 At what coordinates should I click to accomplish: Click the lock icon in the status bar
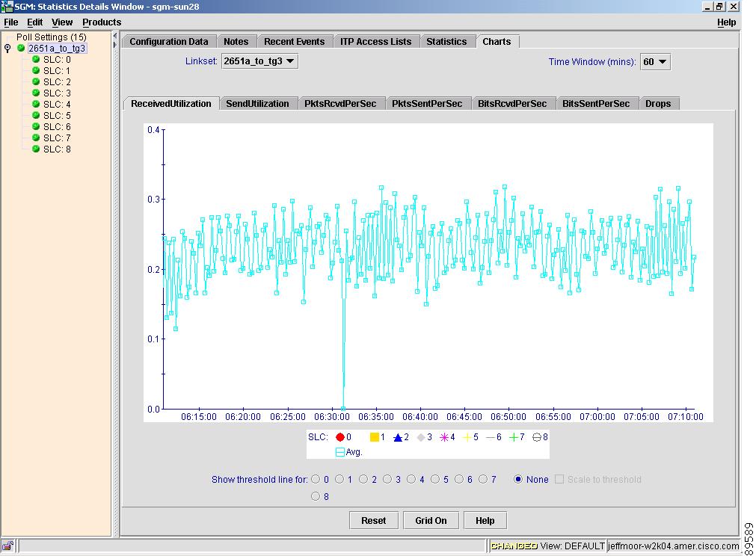pyautogui.click(x=7, y=546)
